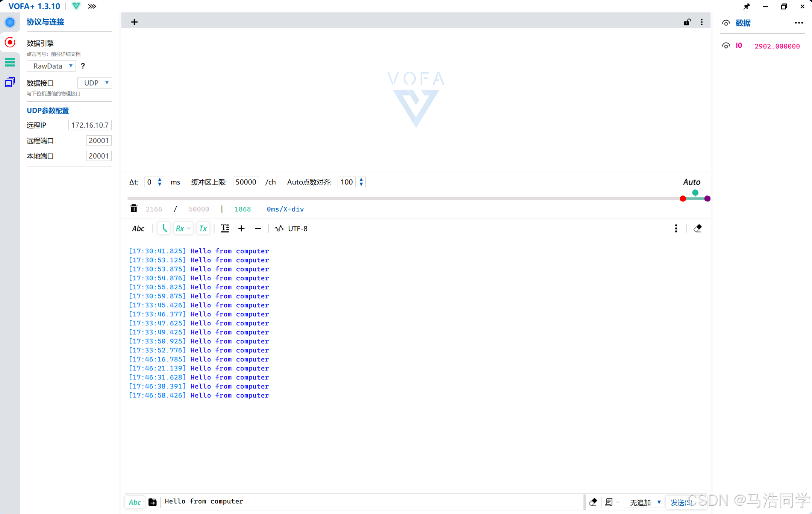Click the send direction arrow icon
Screen dimensions: 812x514
pyautogui.click(x=153, y=502)
